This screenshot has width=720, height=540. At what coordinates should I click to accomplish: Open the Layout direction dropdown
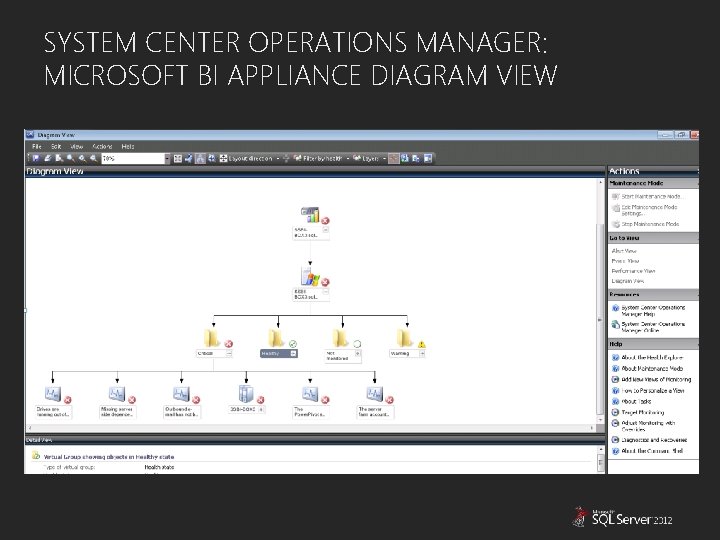(249, 158)
